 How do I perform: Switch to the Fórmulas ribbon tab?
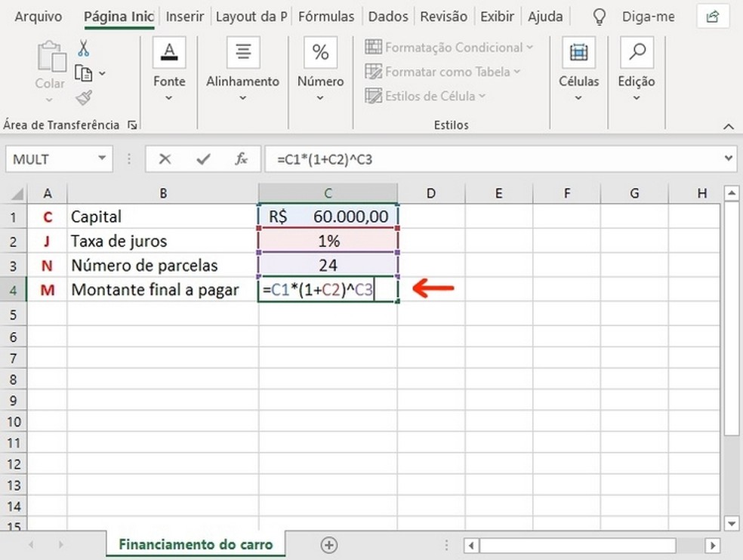326,16
